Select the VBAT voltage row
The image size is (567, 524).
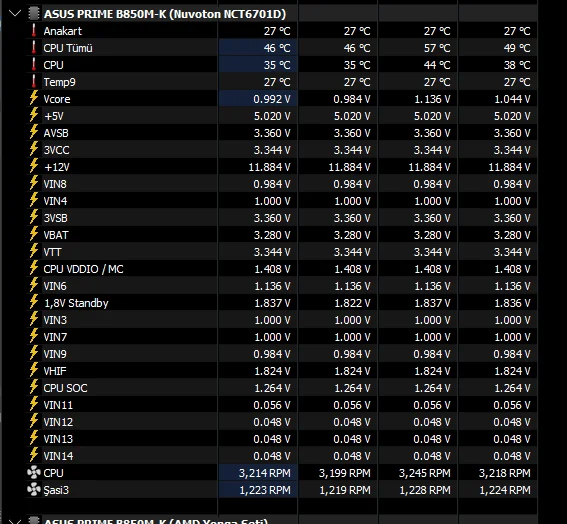click(282, 235)
